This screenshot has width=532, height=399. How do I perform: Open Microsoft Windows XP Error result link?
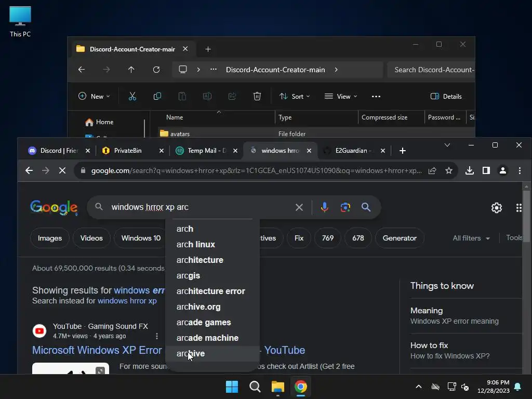[x=97, y=350]
